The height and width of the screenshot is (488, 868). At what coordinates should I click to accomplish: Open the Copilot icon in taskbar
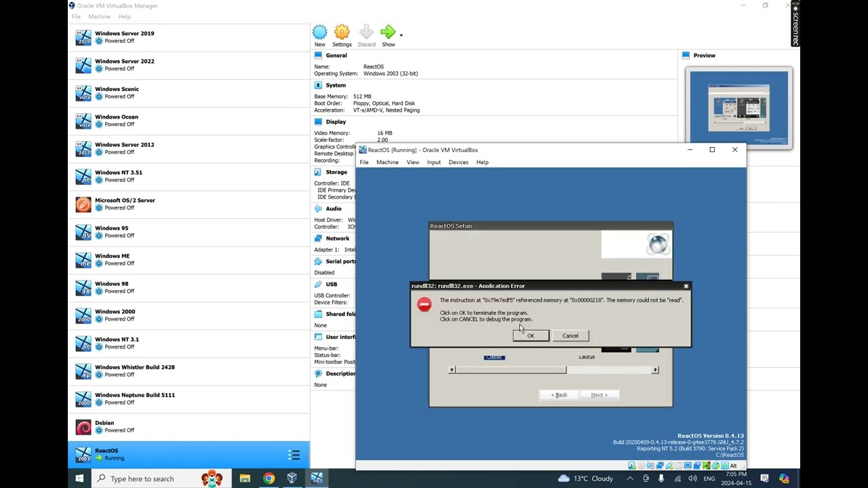784,479
